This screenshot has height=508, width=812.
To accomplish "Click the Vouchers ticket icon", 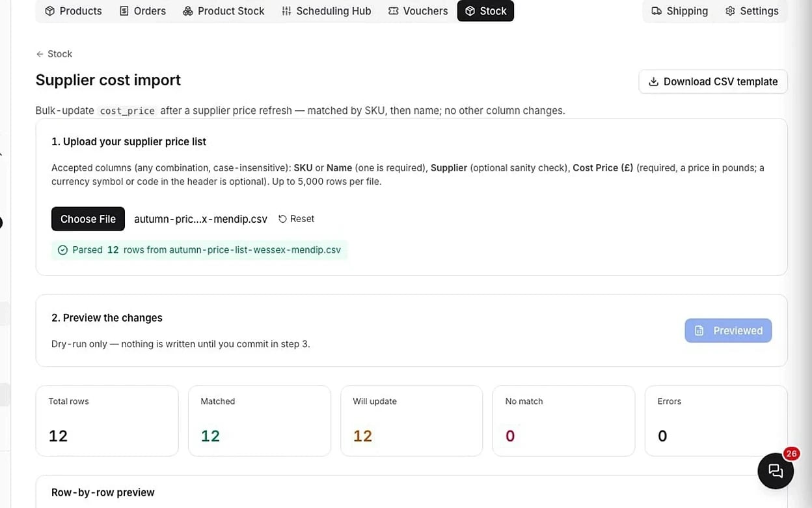I will pos(393,11).
